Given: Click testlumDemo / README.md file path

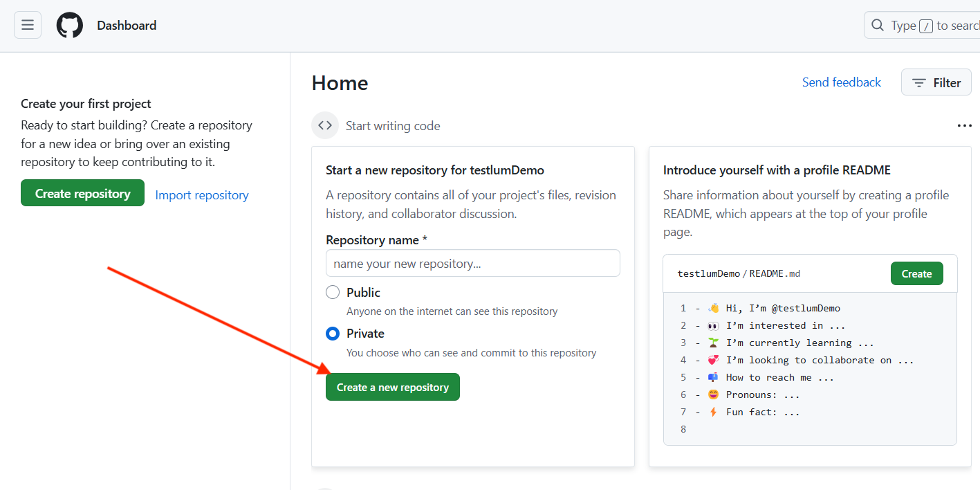Looking at the screenshot, I should [x=739, y=273].
